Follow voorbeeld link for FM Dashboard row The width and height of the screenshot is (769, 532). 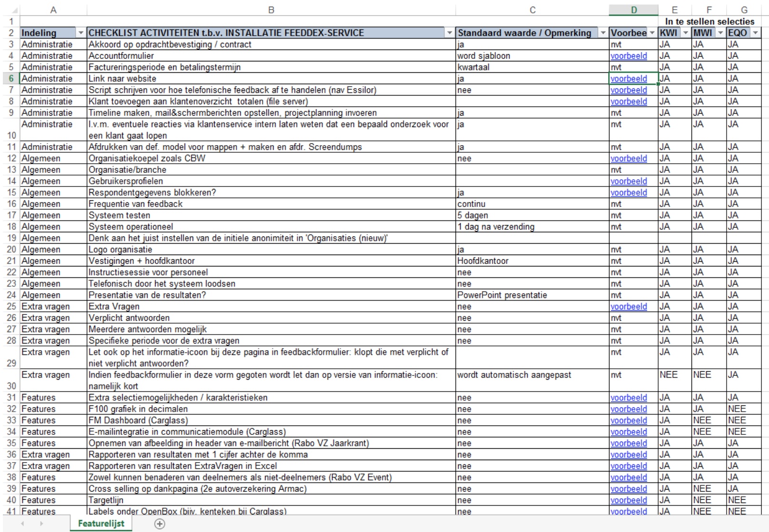click(x=628, y=421)
